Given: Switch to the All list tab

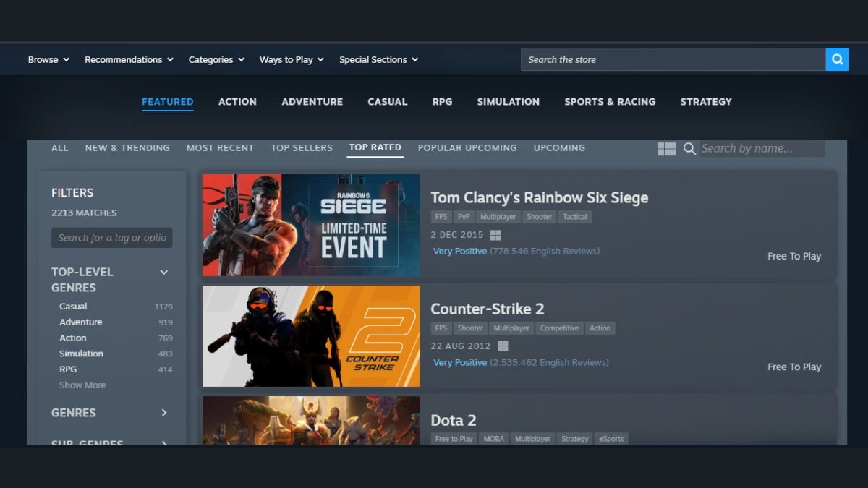Looking at the screenshot, I should coord(60,147).
